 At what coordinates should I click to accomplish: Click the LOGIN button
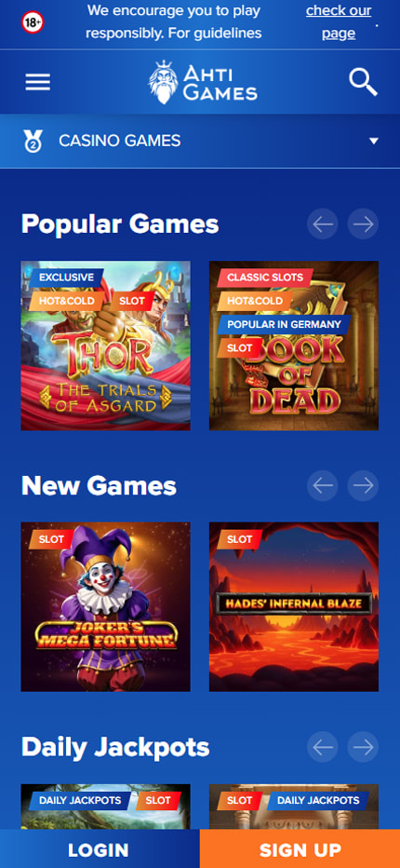[100, 849]
